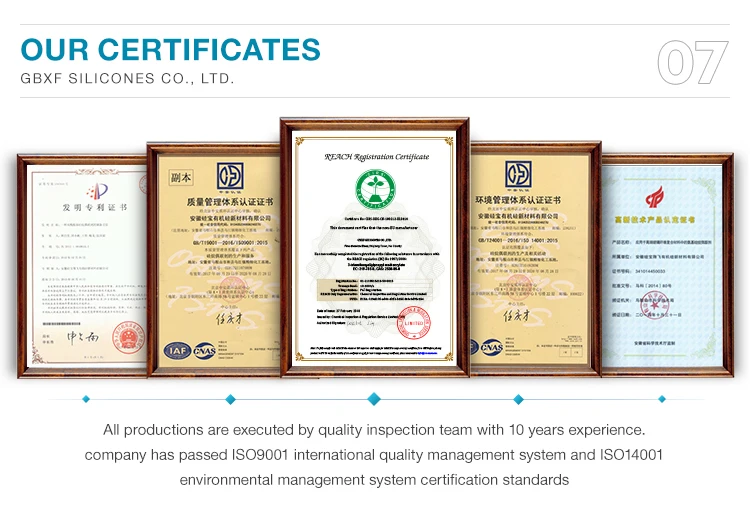
Task: Click the signature on the quality management certificate
Action: pos(229,319)
